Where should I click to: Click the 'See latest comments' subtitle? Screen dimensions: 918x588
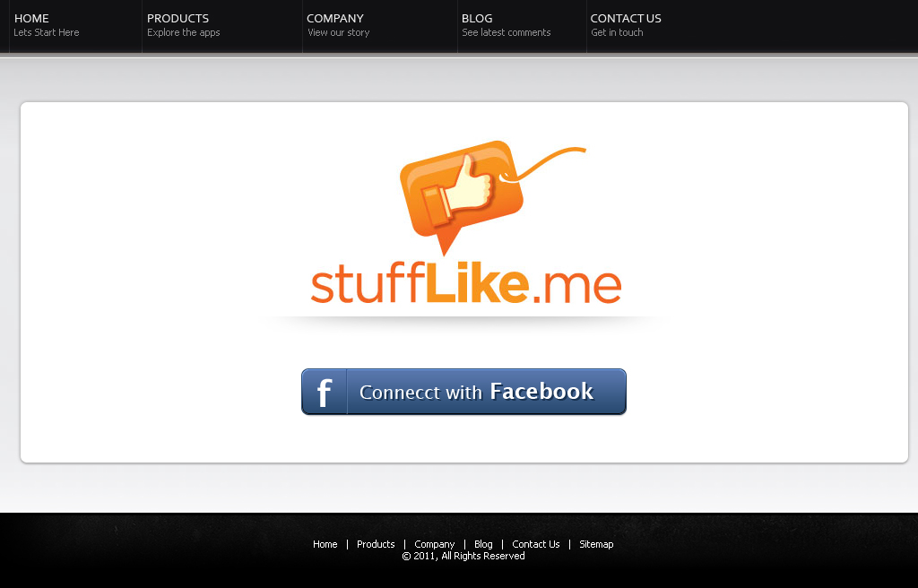507,32
